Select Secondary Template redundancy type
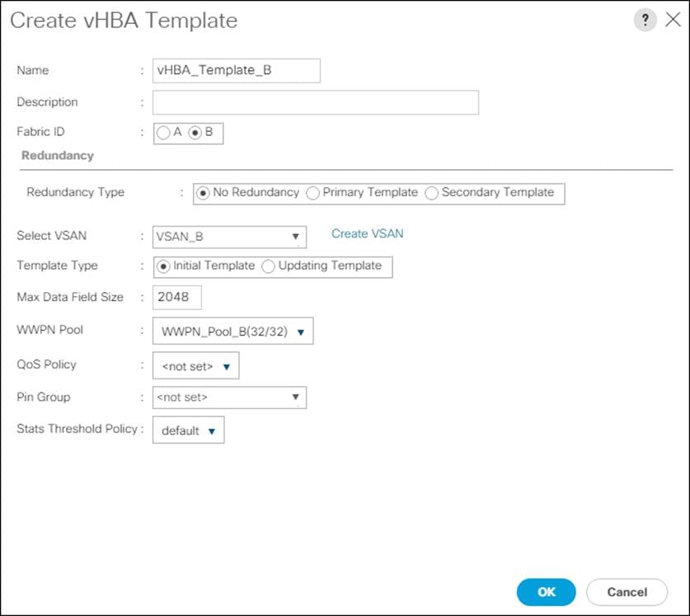 (431, 193)
